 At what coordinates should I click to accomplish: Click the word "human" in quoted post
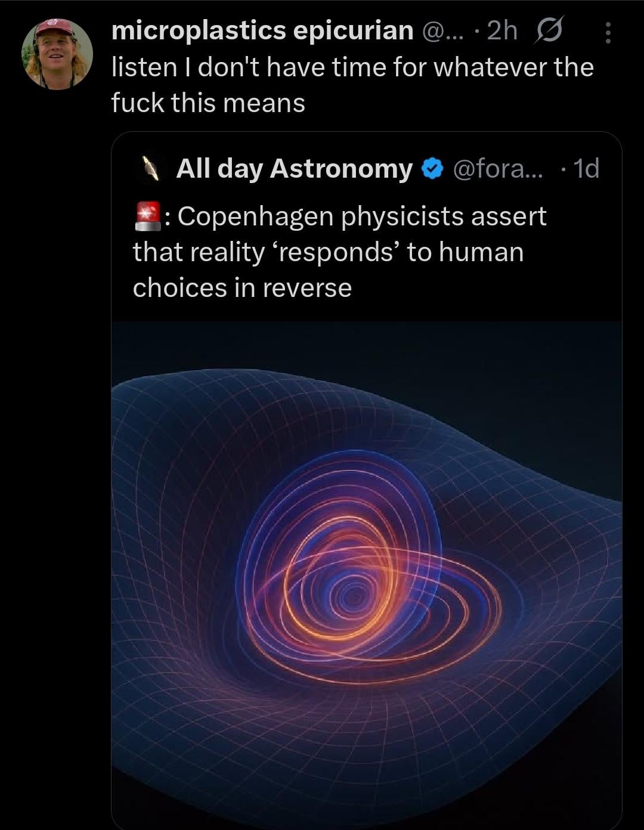pyautogui.click(x=481, y=252)
